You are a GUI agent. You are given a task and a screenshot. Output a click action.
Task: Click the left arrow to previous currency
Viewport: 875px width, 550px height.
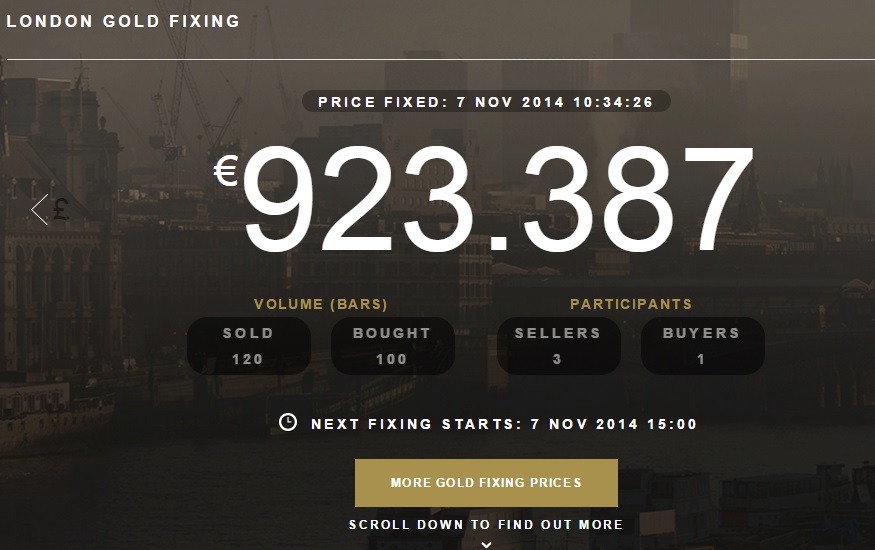tap(40, 210)
